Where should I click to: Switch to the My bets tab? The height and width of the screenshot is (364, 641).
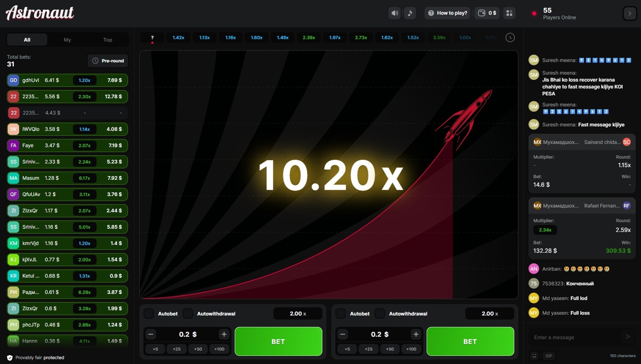(67, 40)
